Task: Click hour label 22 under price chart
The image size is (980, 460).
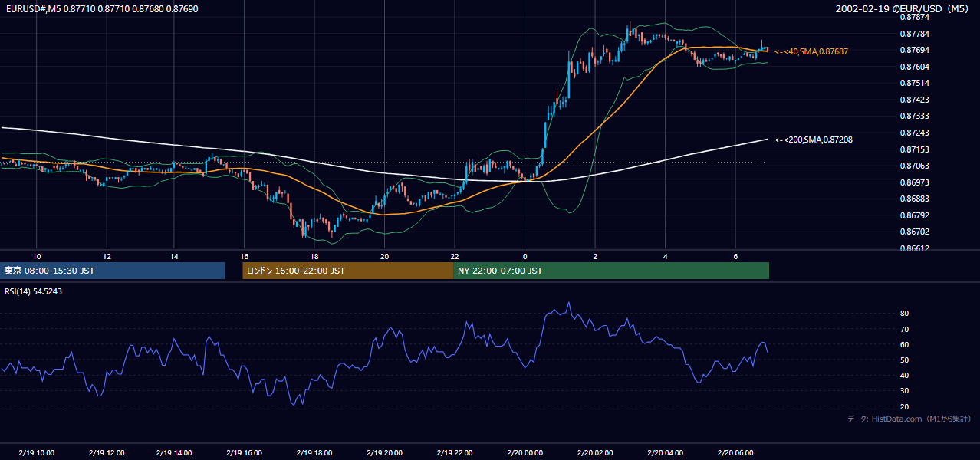Action: (454, 256)
